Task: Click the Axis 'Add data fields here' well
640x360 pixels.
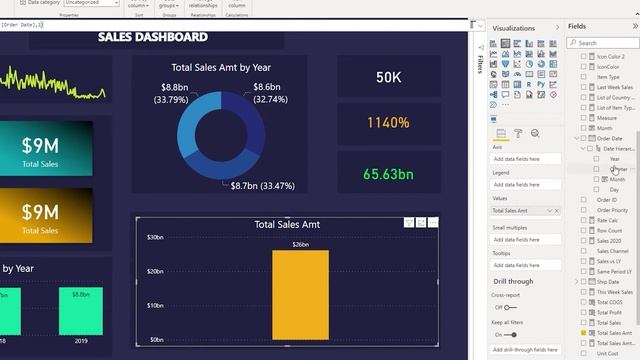Action: point(525,159)
